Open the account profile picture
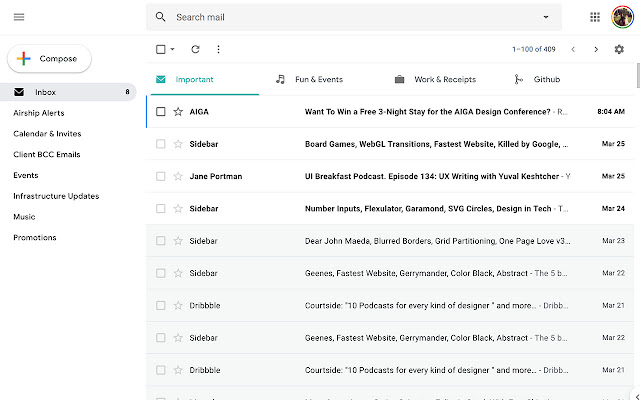The height and width of the screenshot is (400, 640). pyautogui.click(x=622, y=17)
